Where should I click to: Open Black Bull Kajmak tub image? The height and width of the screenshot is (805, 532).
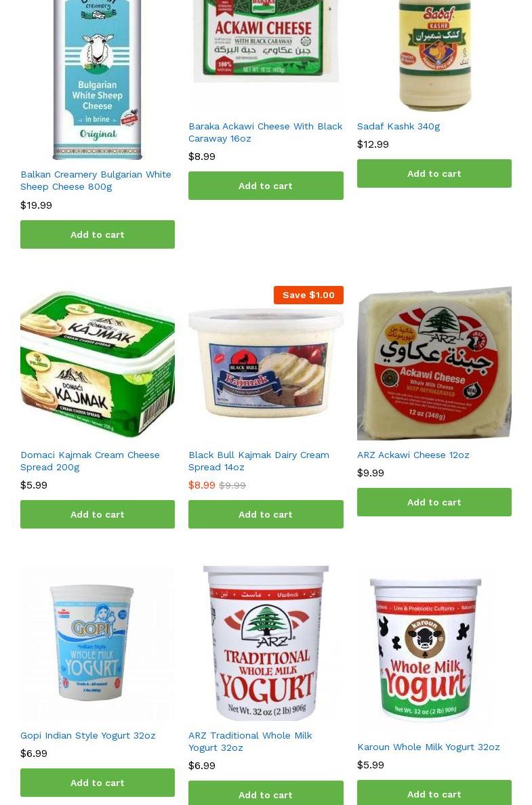pyautogui.click(x=266, y=363)
